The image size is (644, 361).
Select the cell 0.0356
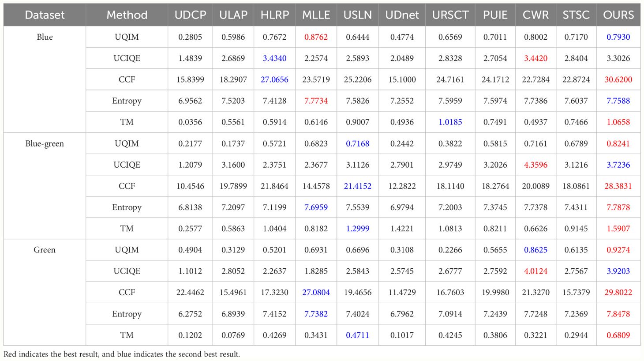click(x=190, y=122)
